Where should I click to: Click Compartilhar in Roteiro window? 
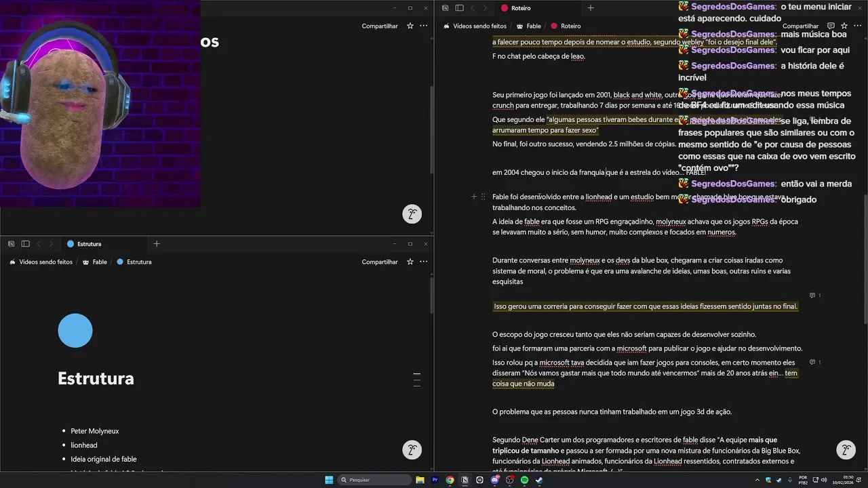tap(800, 26)
